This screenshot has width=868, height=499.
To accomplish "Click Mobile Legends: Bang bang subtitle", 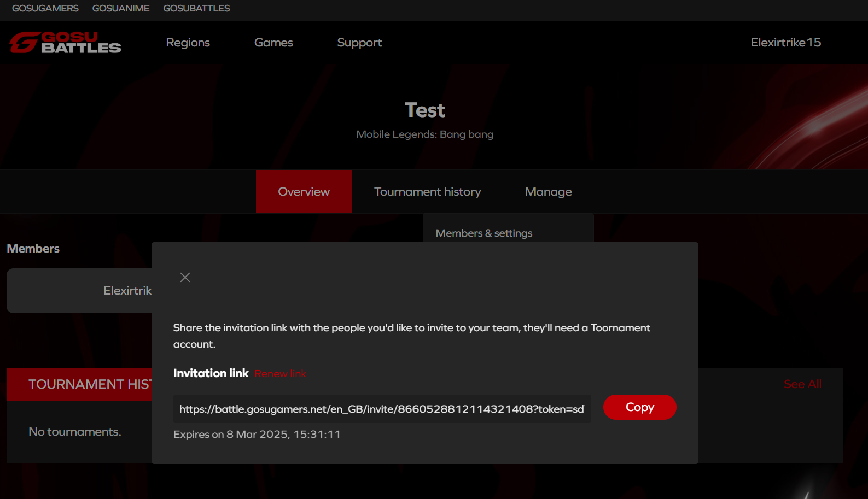I will (x=425, y=134).
